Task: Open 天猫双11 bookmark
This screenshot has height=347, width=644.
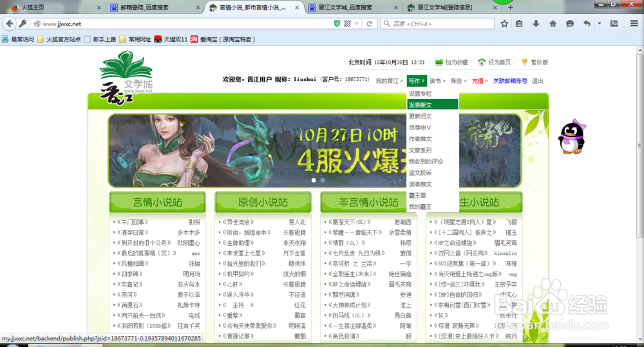Action: coord(171,39)
